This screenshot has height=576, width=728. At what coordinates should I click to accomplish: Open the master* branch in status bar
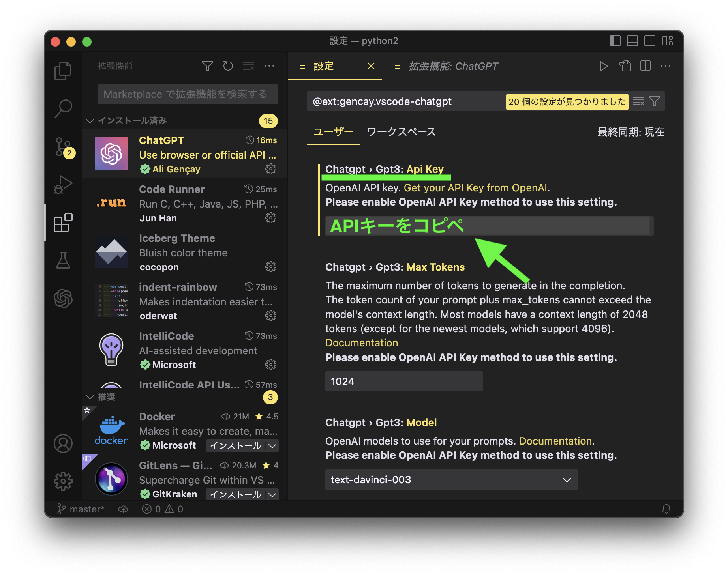81,509
